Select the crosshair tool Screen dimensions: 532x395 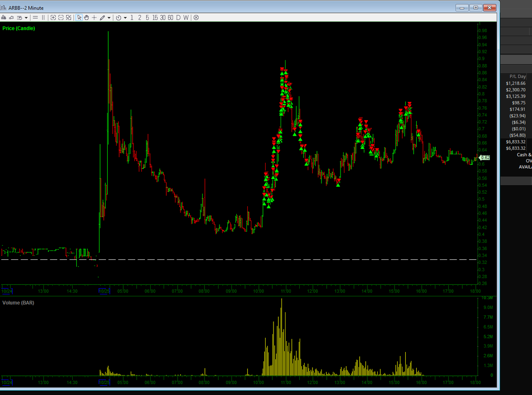pos(94,17)
